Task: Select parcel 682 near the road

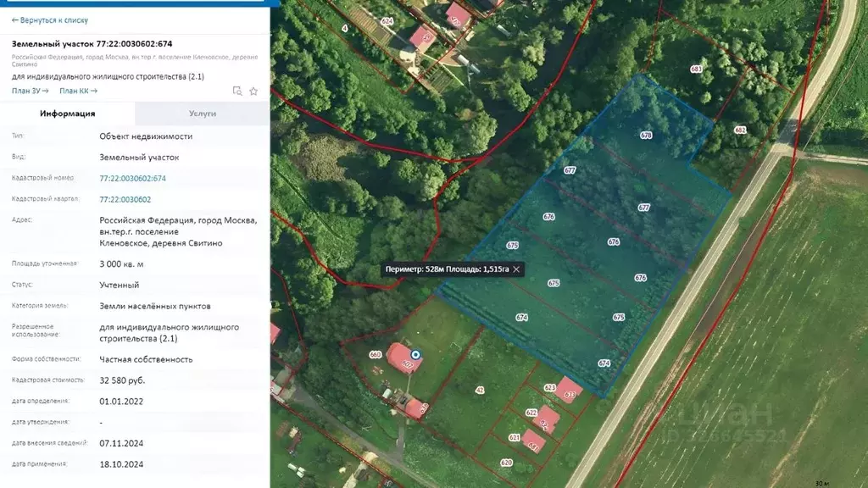Action: pos(740,130)
